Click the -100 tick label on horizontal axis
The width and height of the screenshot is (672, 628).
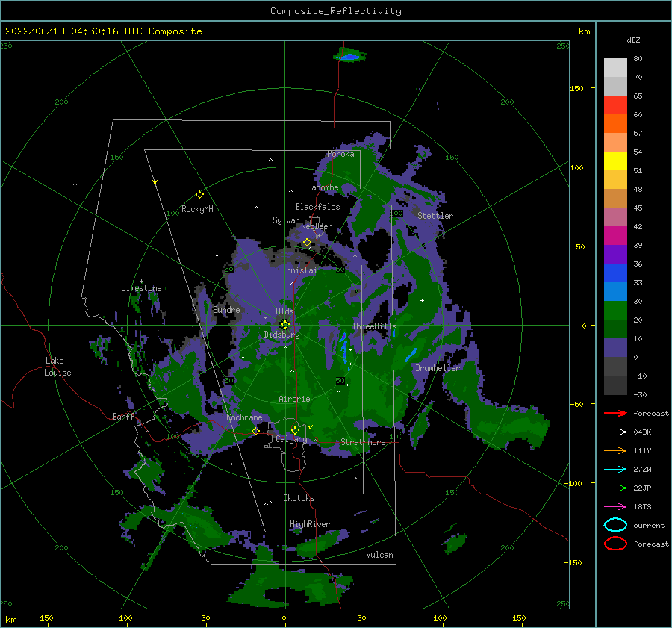point(123,618)
